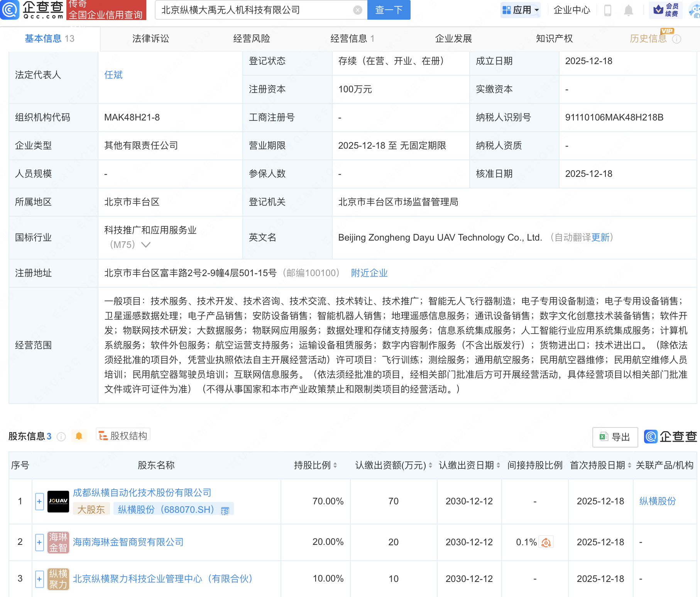Click the 企查查 logo in top-left corner
This screenshot has width=700, height=597.
[33, 10]
